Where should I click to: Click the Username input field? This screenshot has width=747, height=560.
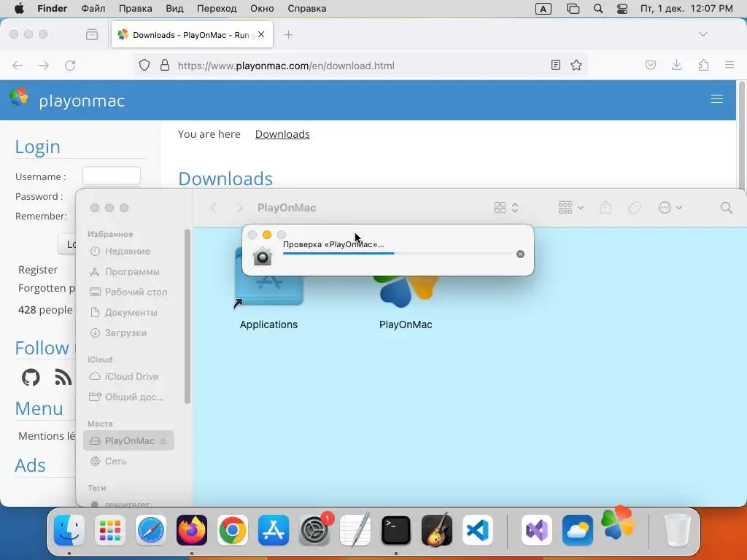click(x=112, y=176)
